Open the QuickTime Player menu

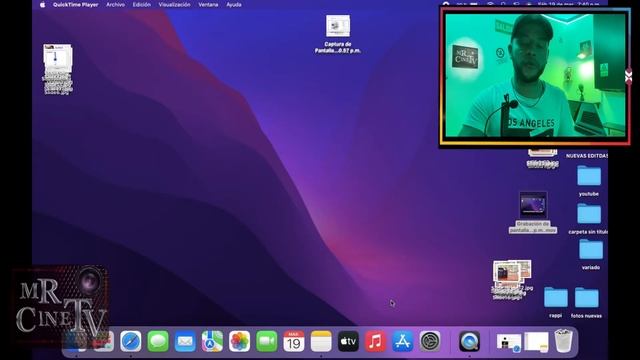click(x=76, y=5)
